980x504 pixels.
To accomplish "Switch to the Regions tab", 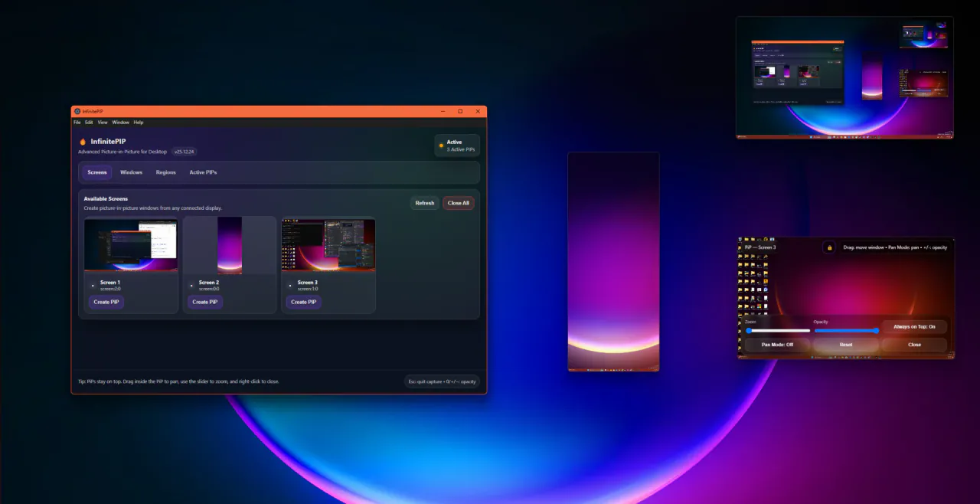I will pos(166,172).
